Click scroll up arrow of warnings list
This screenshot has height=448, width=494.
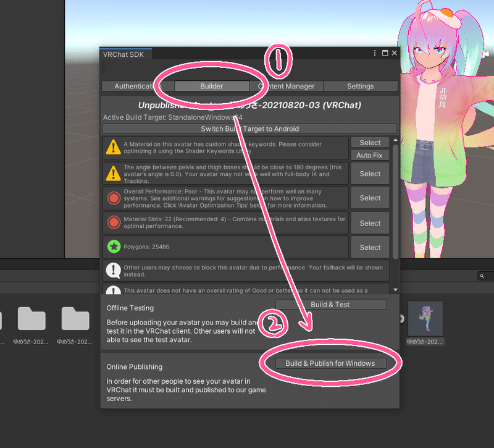pos(395,140)
